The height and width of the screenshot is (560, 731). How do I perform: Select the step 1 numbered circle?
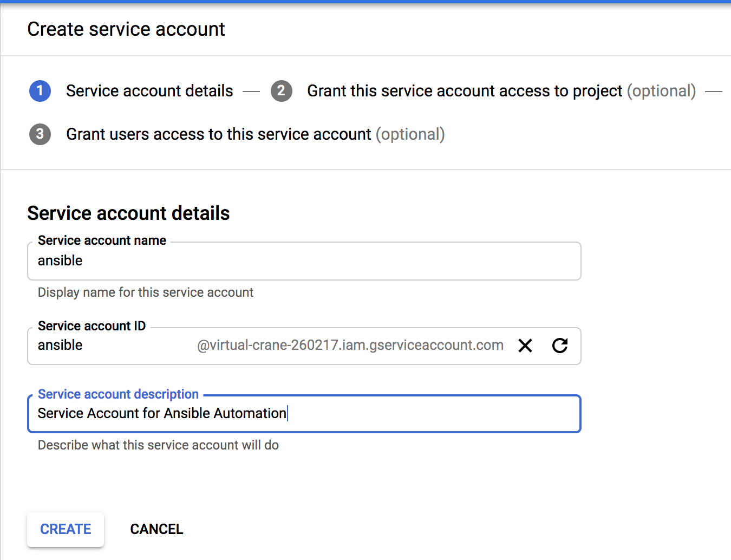[x=40, y=91]
